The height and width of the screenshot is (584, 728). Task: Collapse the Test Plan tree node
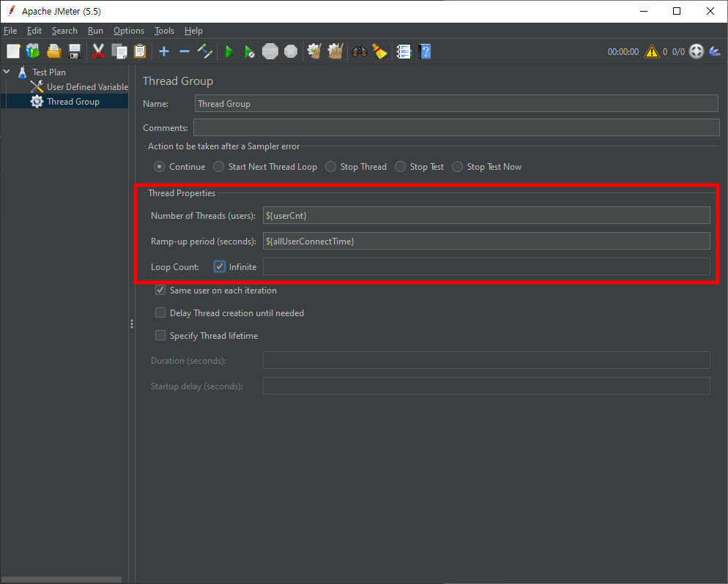click(x=7, y=72)
